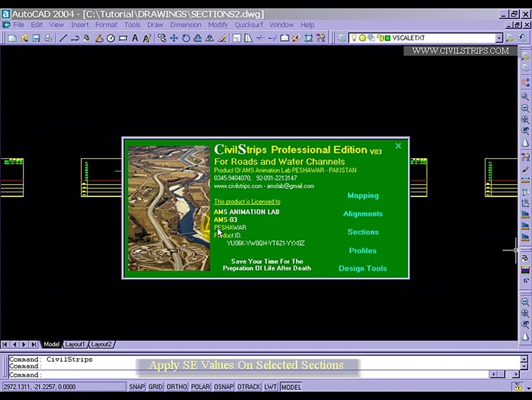This screenshot has width=532, height=400.
Task: Switch to the Layout1 tab
Action: (x=74, y=344)
